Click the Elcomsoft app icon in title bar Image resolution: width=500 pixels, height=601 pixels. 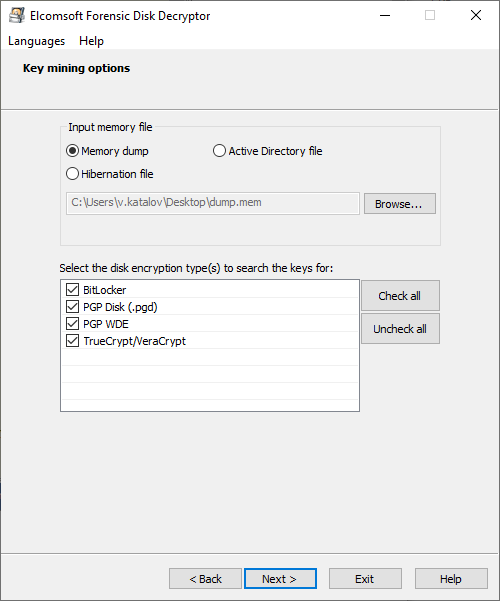(17, 16)
